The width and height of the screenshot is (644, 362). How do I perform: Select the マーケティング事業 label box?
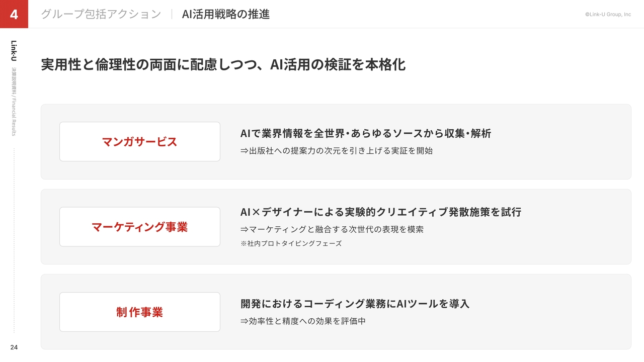(x=140, y=227)
